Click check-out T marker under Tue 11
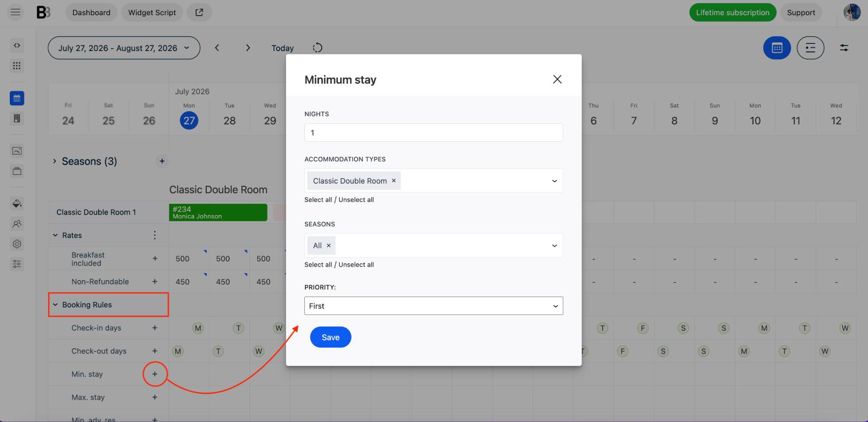 point(784,351)
